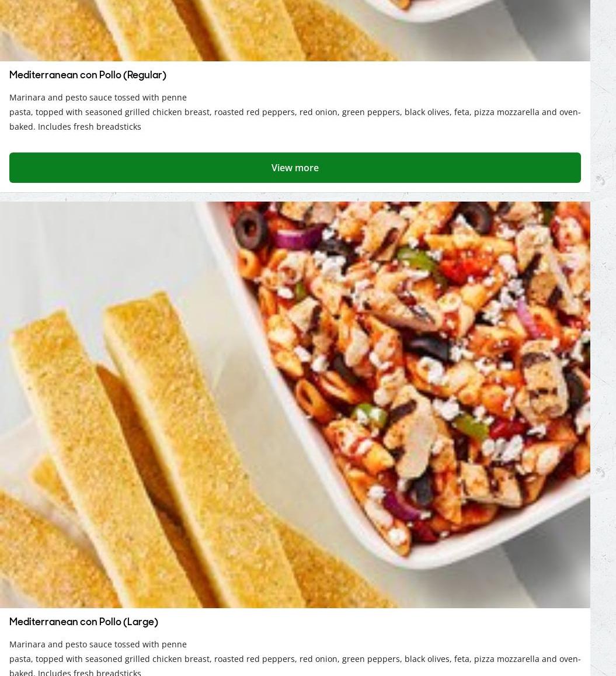The height and width of the screenshot is (676, 616).
Task: Click the Regular description line mentioning grilled chicken breast
Action: 295,112
